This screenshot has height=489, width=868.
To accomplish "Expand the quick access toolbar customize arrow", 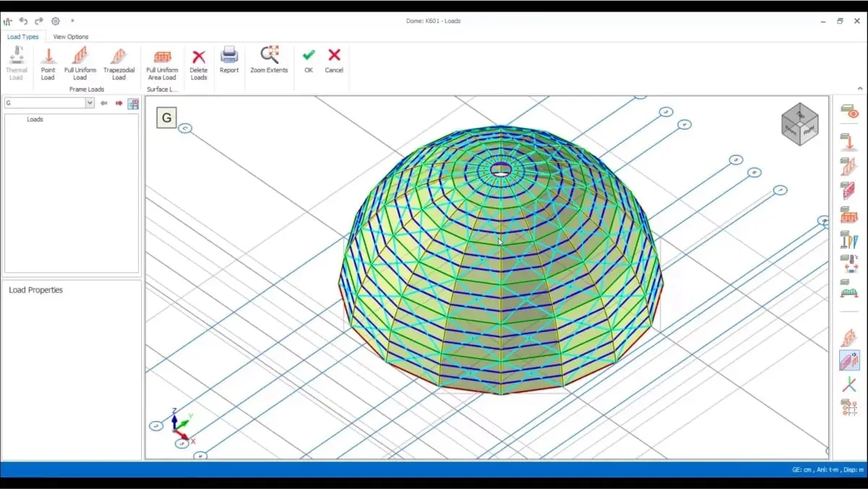I will (72, 21).
